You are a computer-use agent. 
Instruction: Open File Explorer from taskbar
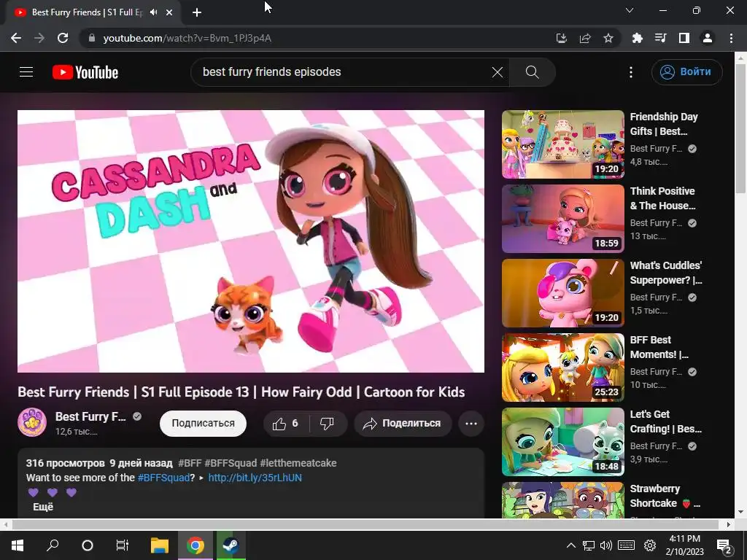pos(160,545)
